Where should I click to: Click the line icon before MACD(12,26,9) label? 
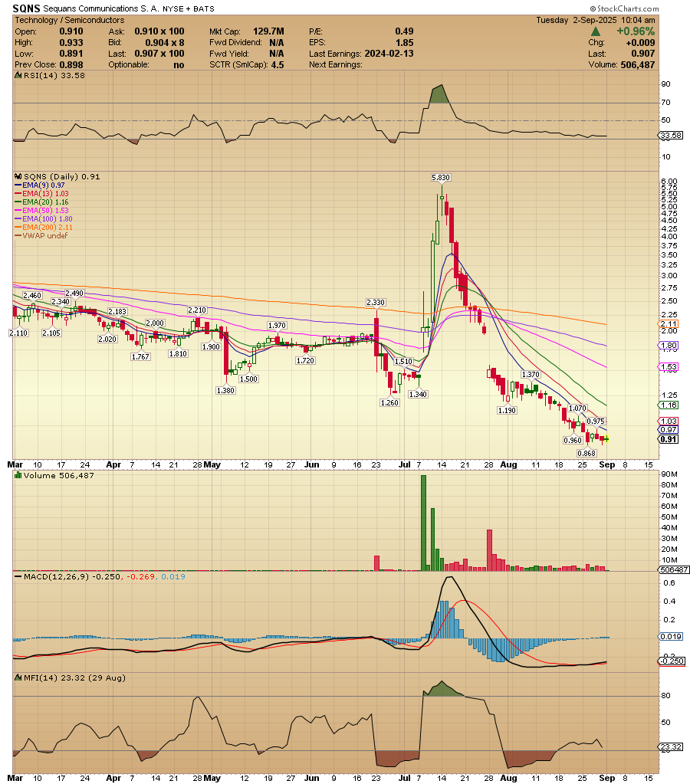(x=18, y=576)
